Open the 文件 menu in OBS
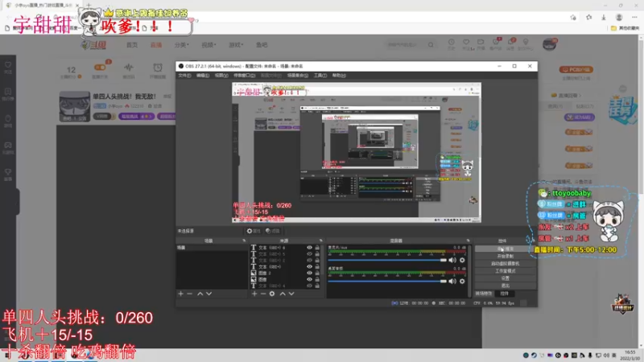The image size is (644, 362). (x=184, y=76)
